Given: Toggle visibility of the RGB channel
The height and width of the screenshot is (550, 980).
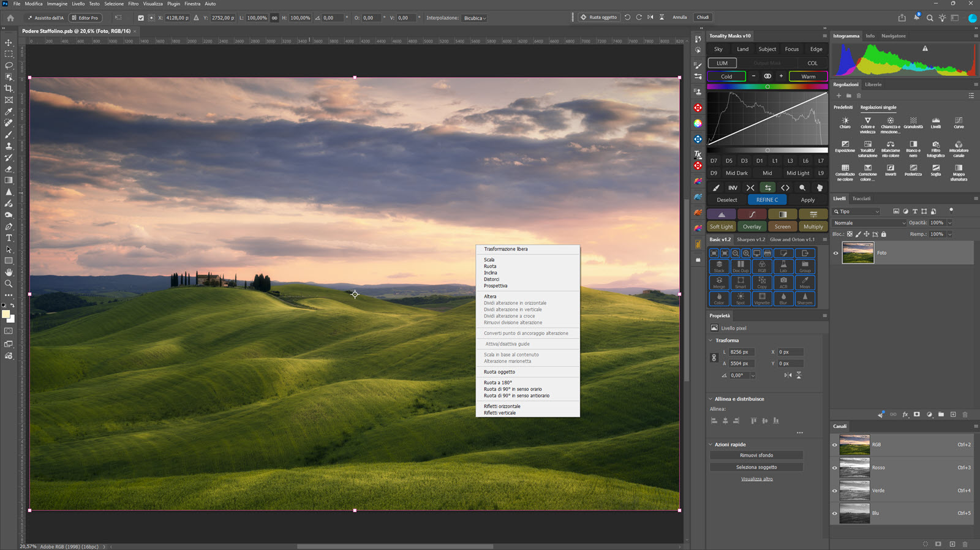Looking at the screenshot, I should coord(834,445).
